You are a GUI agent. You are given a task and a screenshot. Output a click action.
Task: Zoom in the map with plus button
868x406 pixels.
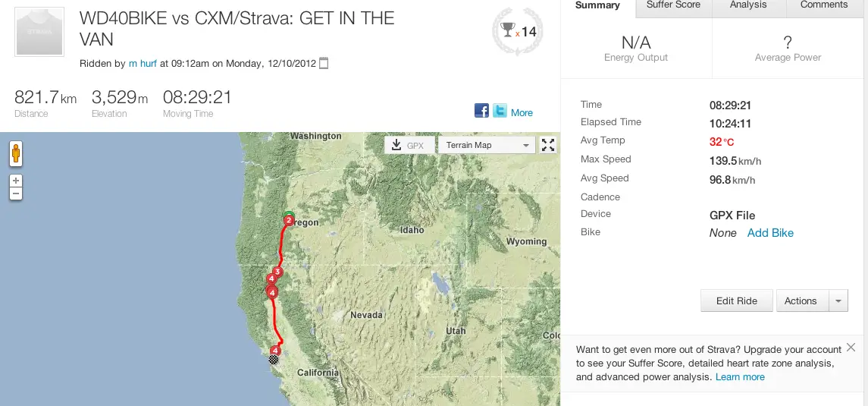(x=16, y=181)
